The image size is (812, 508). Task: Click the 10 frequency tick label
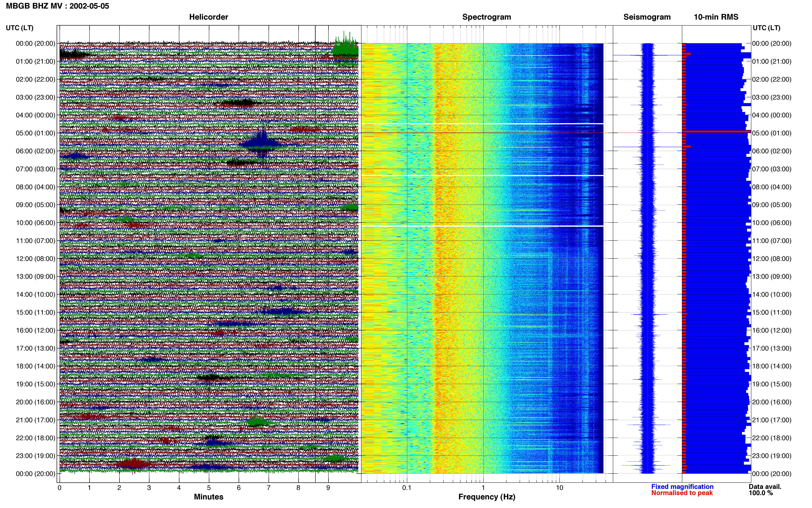click(559, 488)
